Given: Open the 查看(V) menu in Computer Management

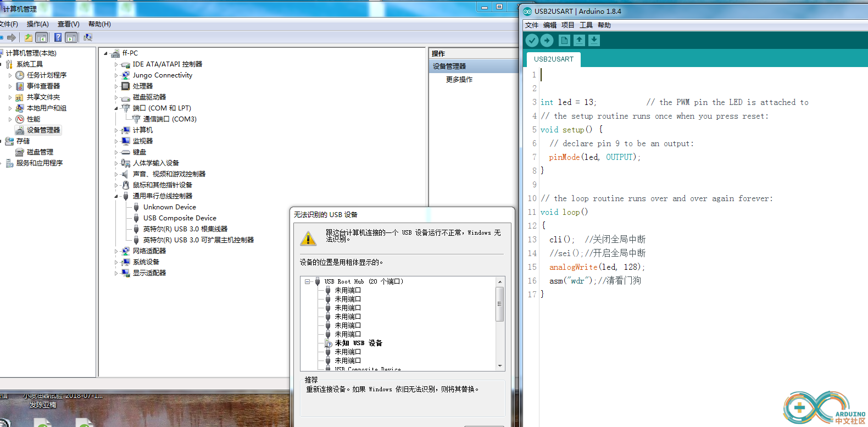Looking at the screenshot, I should [x=68, y=24].
